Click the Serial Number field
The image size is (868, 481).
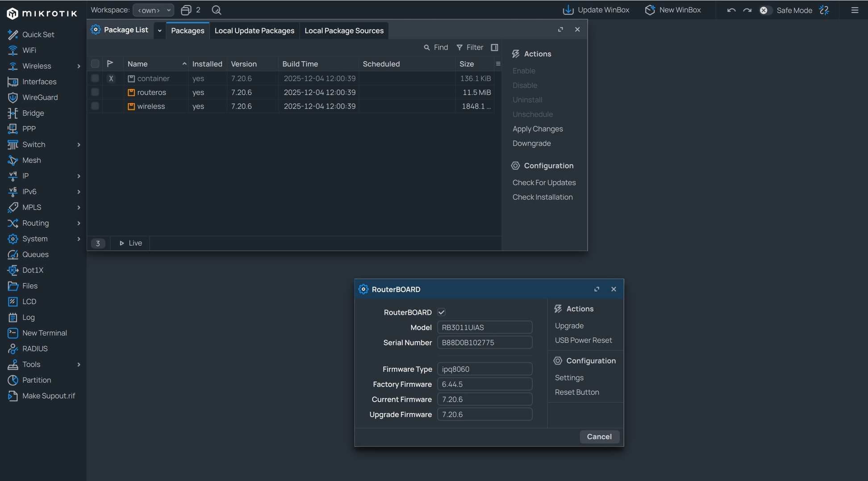click(484, 343)
